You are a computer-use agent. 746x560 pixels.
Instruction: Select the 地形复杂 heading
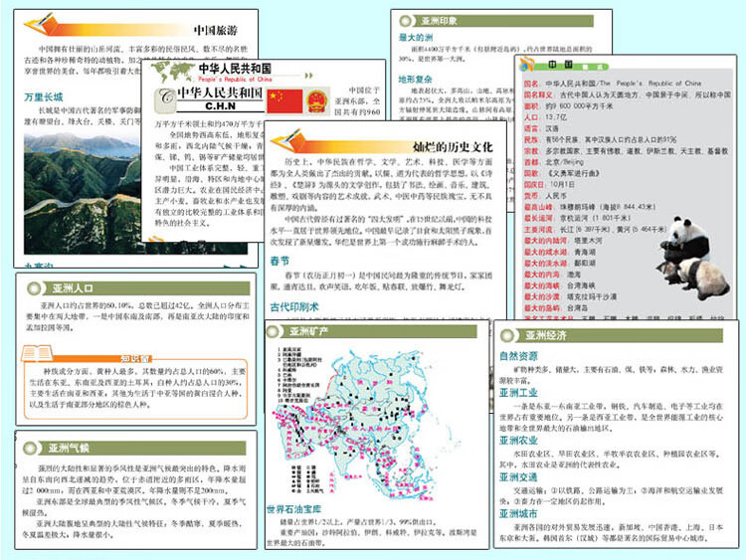416,80
